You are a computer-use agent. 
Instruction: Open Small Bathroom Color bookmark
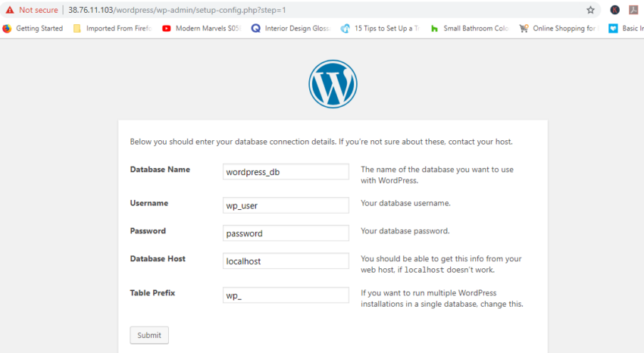point(470,28)
